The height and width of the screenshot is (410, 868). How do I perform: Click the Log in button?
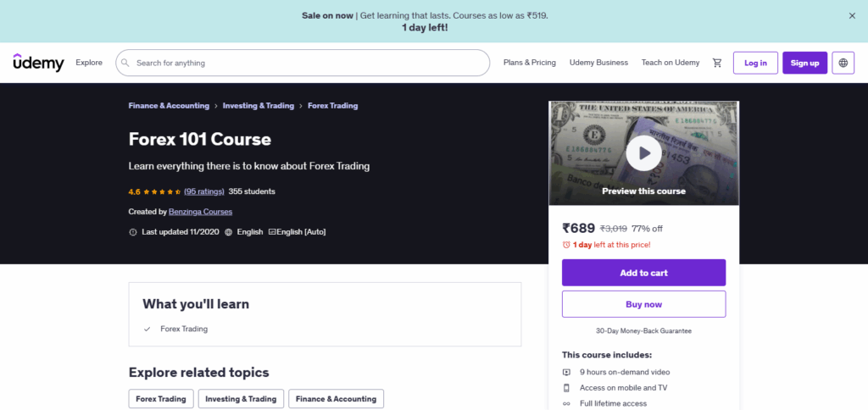755,63
